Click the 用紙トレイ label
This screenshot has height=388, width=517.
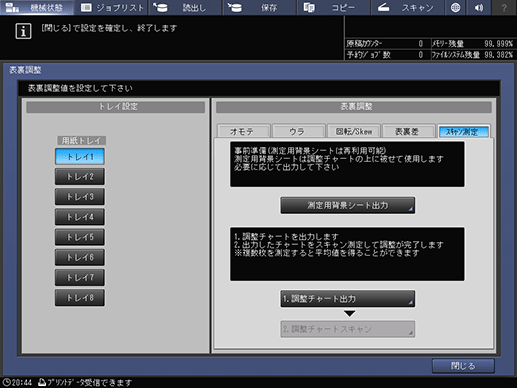tap(81, 140)
